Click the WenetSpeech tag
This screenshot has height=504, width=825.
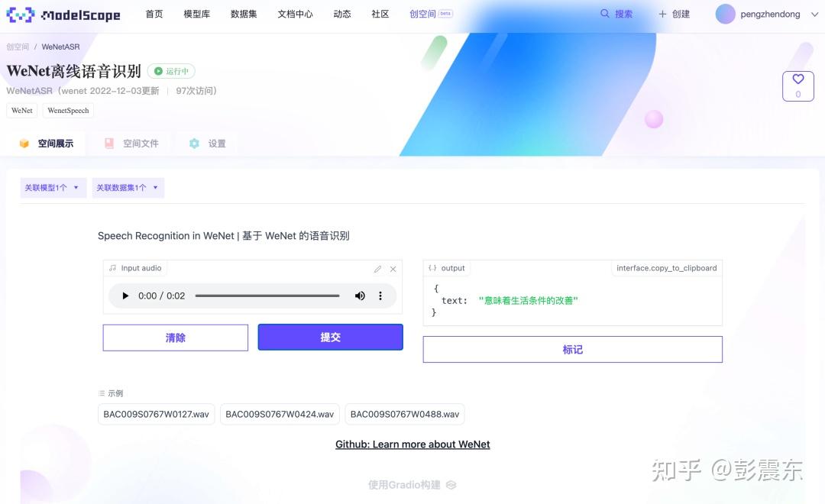coord(68,111)
